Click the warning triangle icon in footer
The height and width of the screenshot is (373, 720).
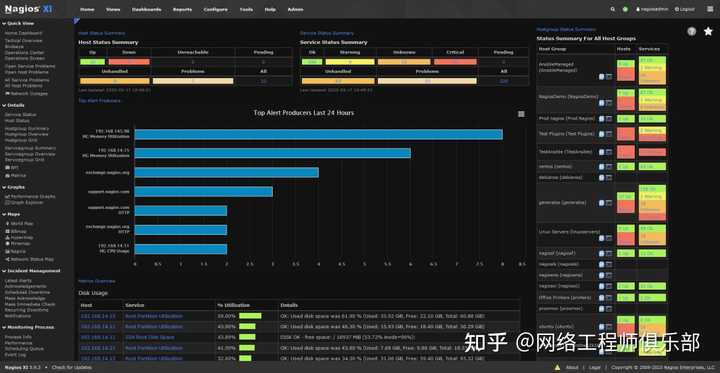coord(557,367)
